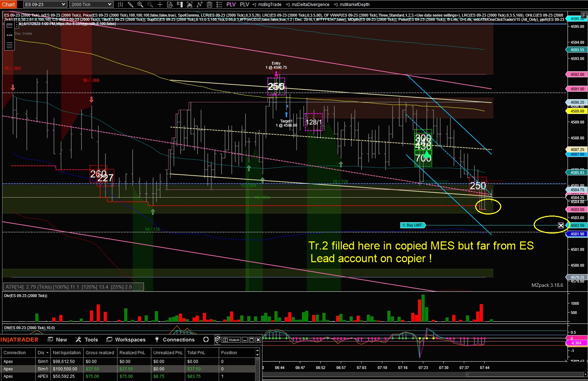Open the ES 09-23 instrument dropdown
Screen dimensions: 588x381
45,5
